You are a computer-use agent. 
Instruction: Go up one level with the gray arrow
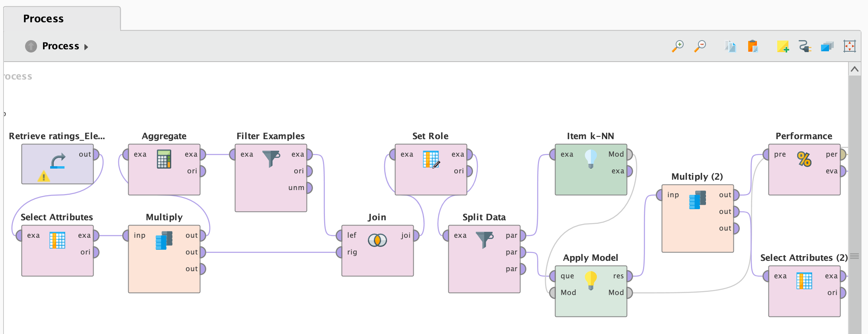pyautogui.click(x=31, y=47)
